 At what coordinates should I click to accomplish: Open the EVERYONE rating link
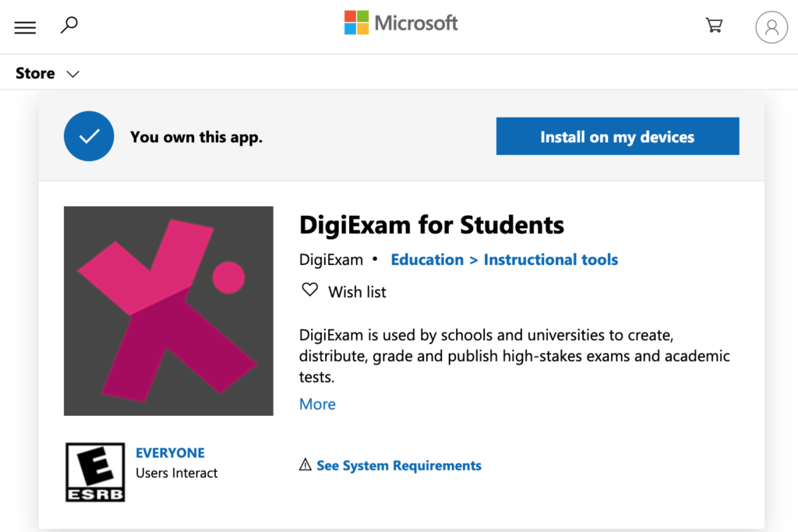click(x=170, y=453)
